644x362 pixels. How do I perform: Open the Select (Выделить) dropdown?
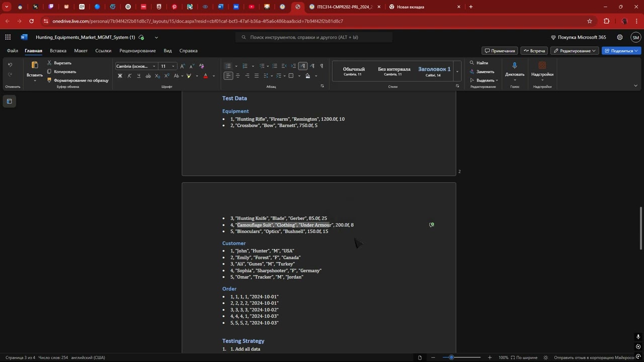click(484, 80)
